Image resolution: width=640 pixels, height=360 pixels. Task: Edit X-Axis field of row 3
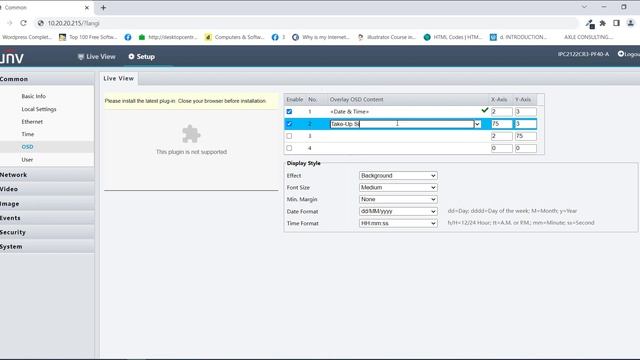502,136
